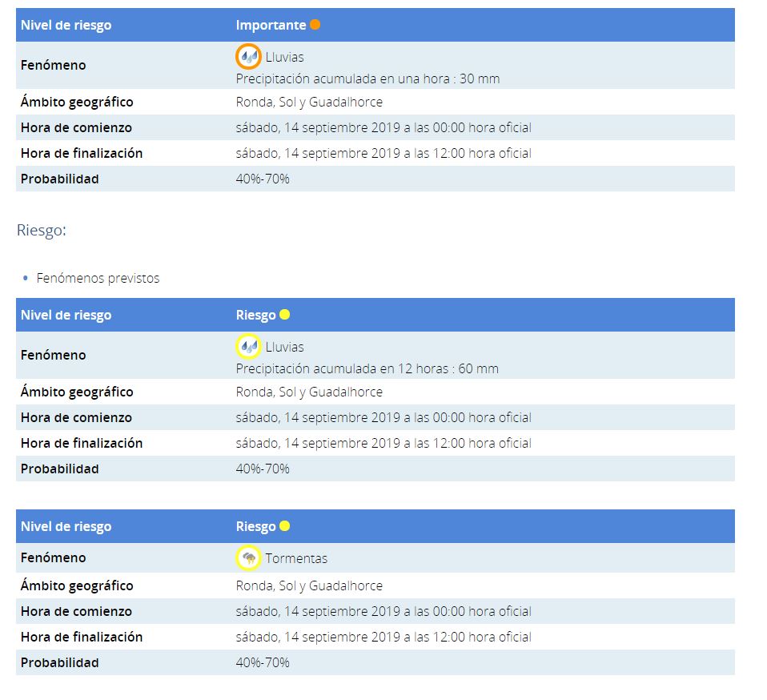The height and width of the screenshot is (700, 767).
Task: Click 'Nivel de riesgo' header of Importante table
Action: pos(66,25)
